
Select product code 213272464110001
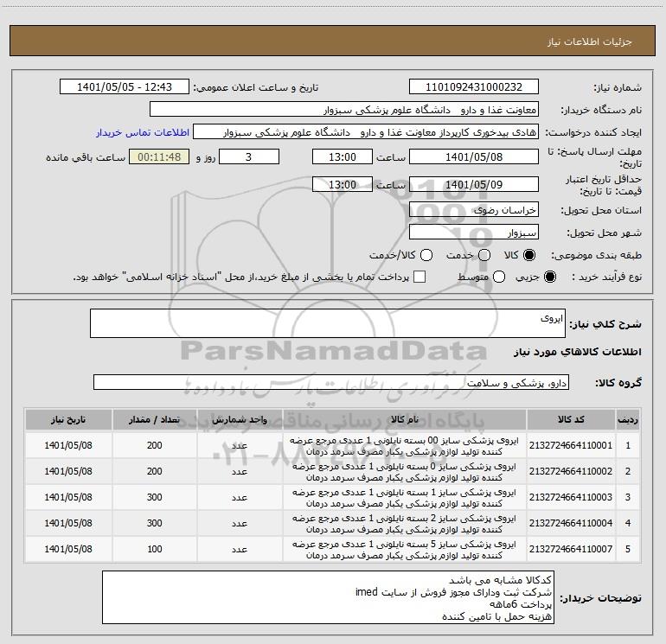click(571, 445)
